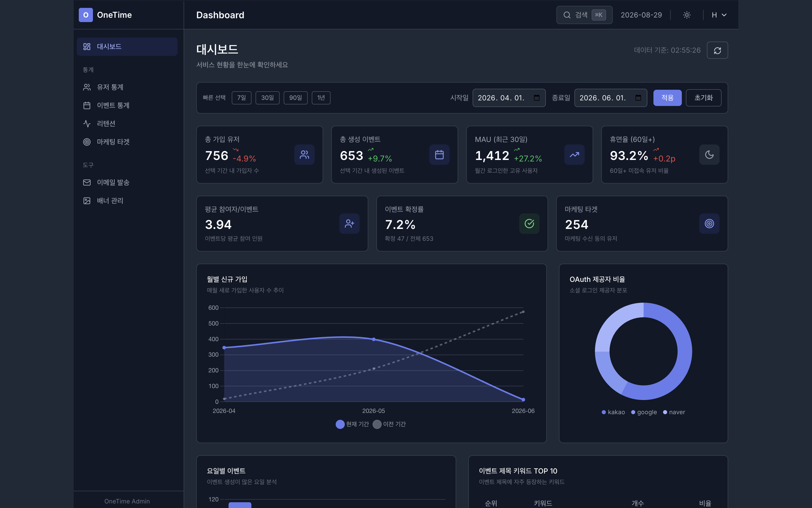Select 대시보드 in the sidebar

tap(127, 47)
